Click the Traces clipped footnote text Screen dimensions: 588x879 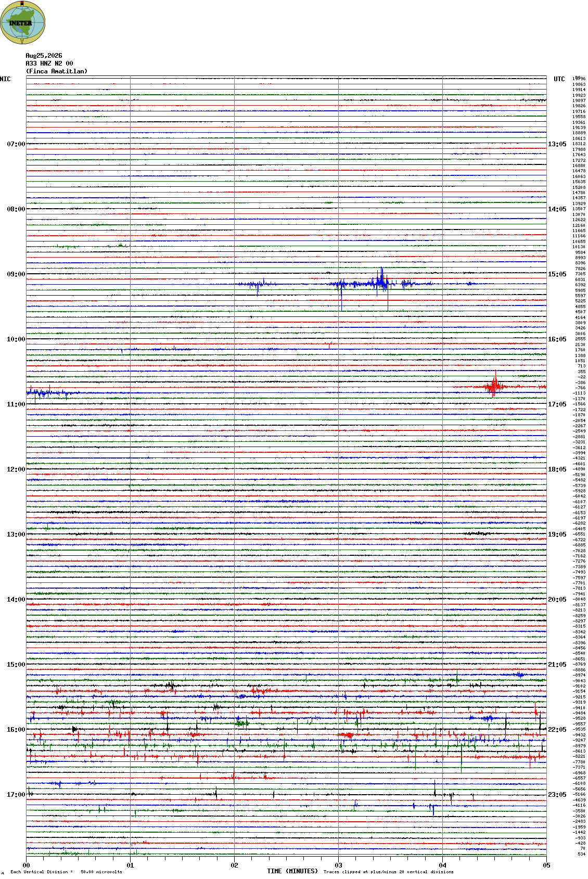point(388,872)
